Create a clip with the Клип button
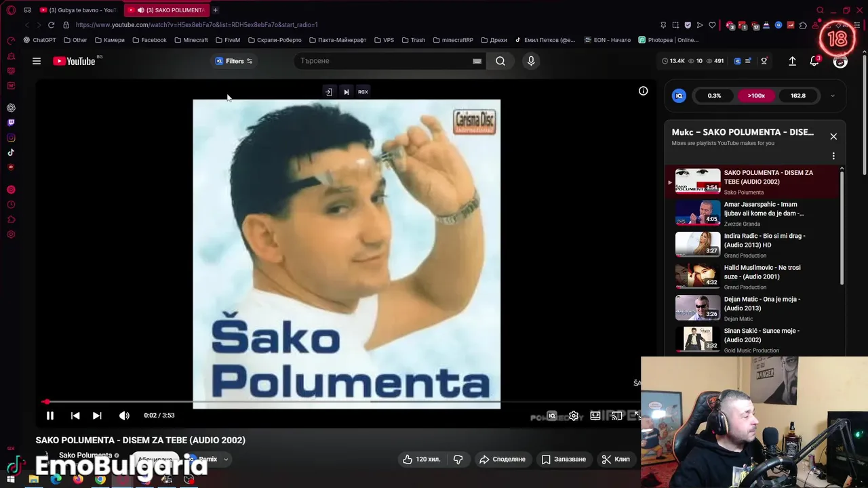The width and height of the screenshot is (868, 488). (616, 460)
